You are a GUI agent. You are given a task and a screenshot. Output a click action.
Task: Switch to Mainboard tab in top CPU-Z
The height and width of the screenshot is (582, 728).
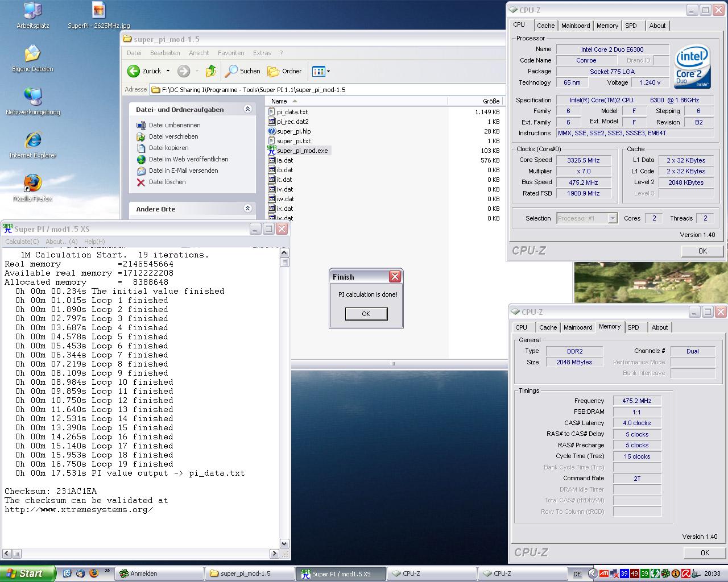[576, 26]
